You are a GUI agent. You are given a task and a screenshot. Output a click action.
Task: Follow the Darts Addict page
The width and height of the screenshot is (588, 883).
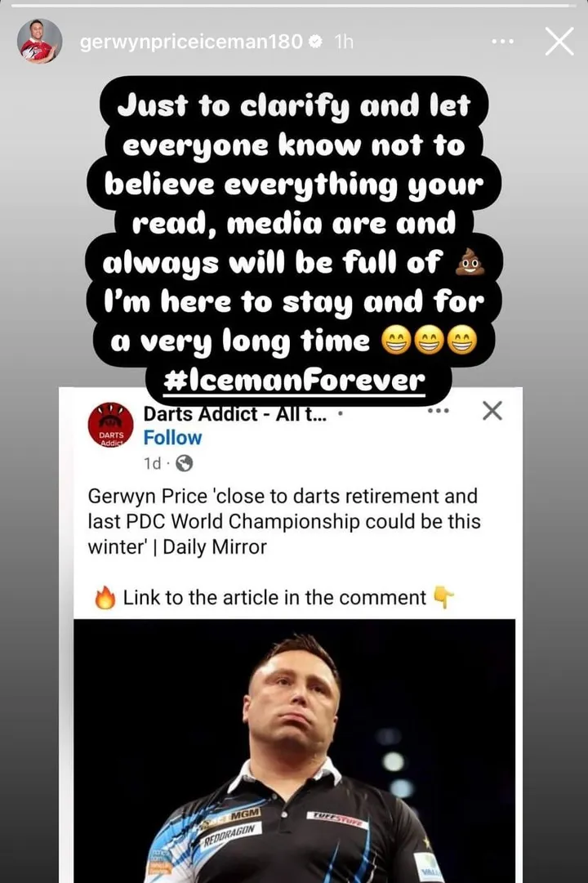pos(172,438)
